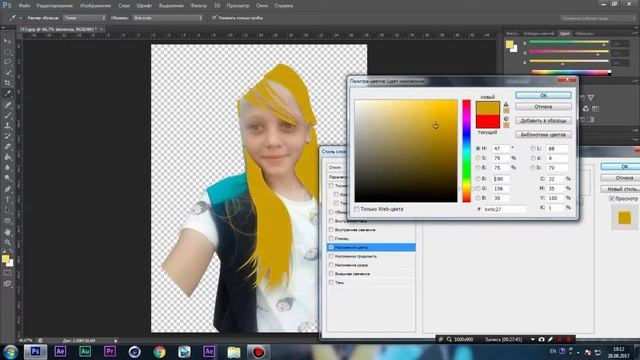
Task: Select the H hue radio button
Action: 478,149
